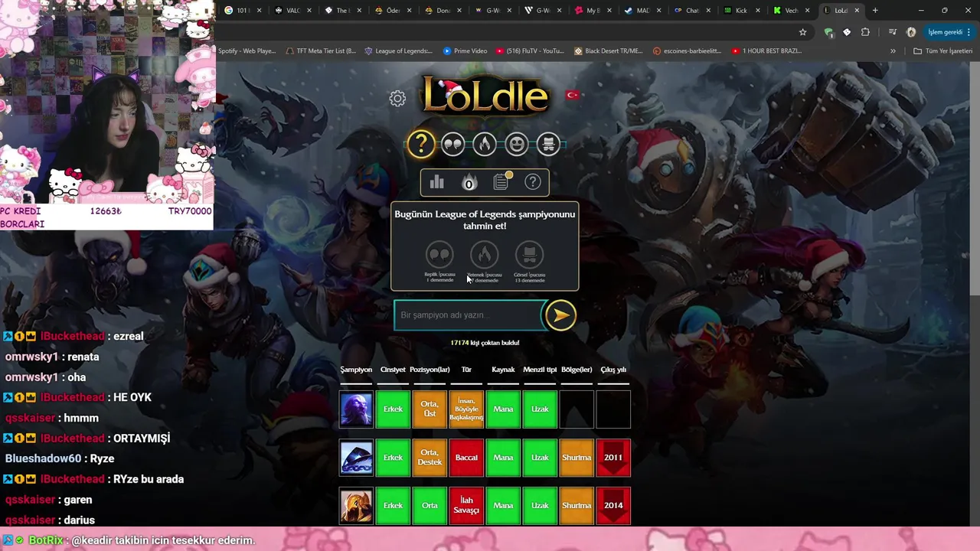The height and width of the screenshot is (551, 980).
Task: View the streak flame counter
Action: click(x=469, y=182)
